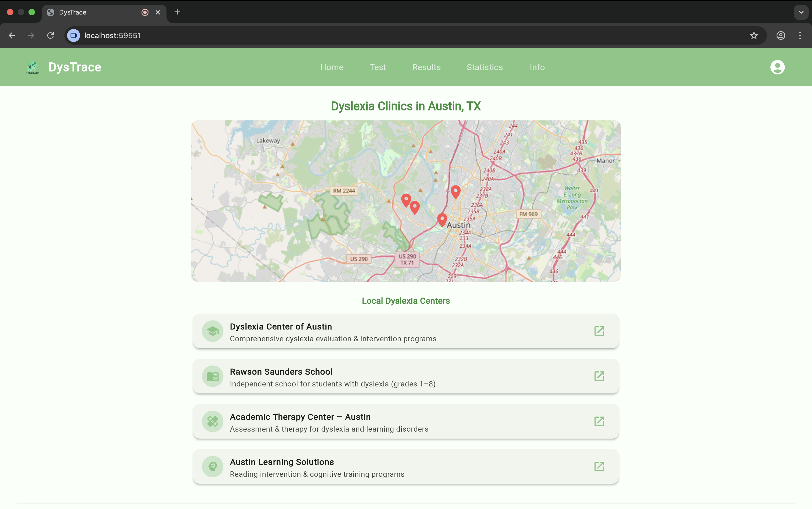The height and width of the screenshot is (509, 812).
Task: Go to the Home page
Action: pyautogui.click(x=332, y=67)
